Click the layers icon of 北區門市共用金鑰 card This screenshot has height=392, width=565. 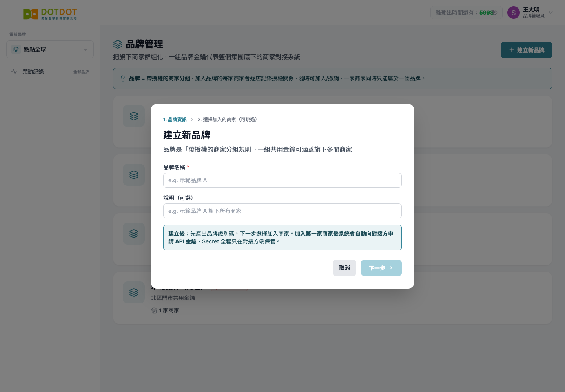[x=134, y=292]
